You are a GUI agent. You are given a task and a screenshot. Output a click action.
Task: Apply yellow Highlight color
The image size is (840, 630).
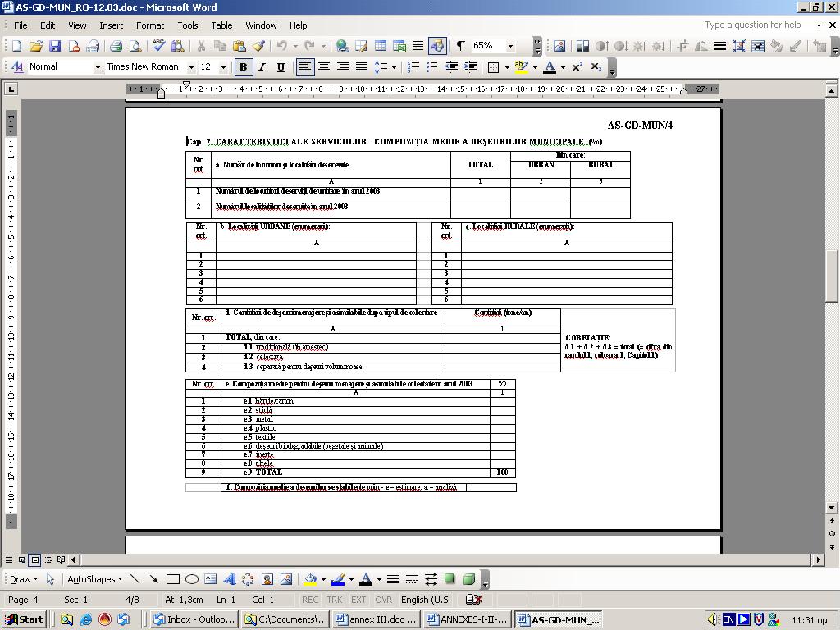point(521,67)
